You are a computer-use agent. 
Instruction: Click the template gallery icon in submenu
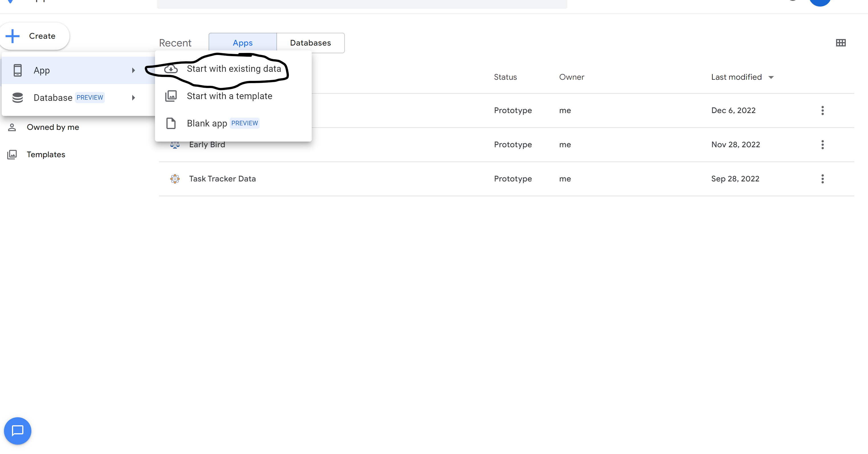[x=171, y=96]
